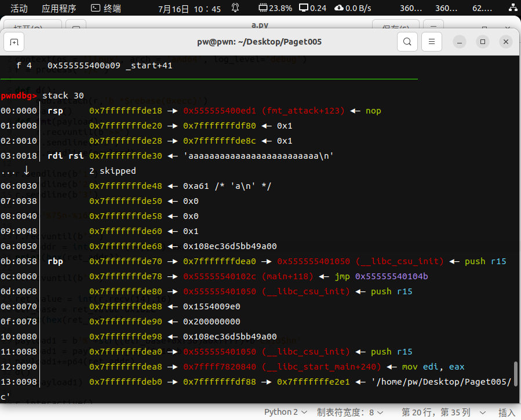Click the '/home/pw/Desktop/Paget005/' path string

pos(441,382)
